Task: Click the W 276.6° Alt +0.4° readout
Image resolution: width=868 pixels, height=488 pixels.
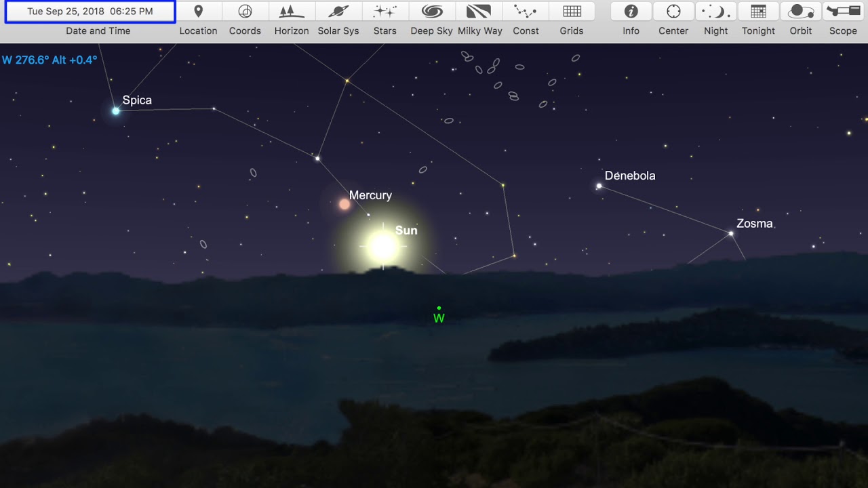Action: point(50,60)
